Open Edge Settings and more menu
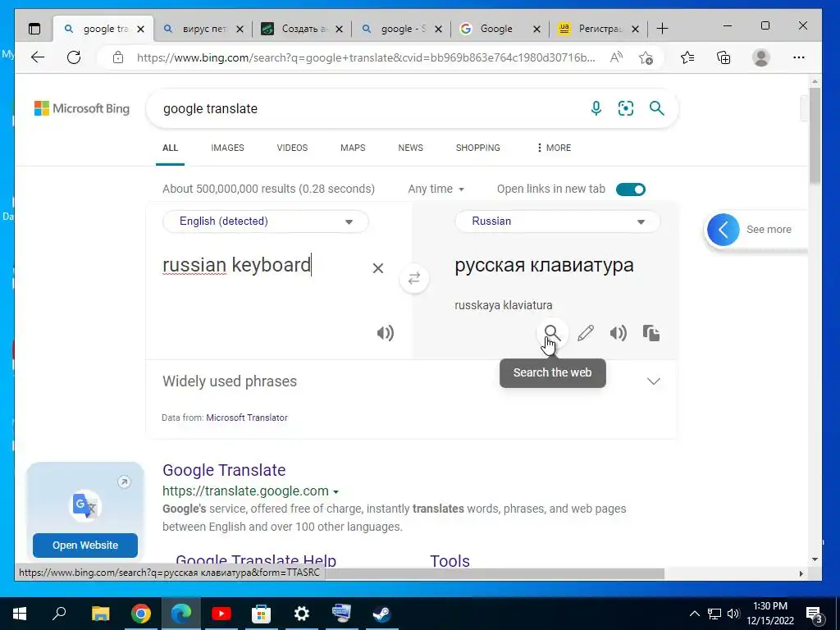Screen dimensions: 840x630 [799, 57]
